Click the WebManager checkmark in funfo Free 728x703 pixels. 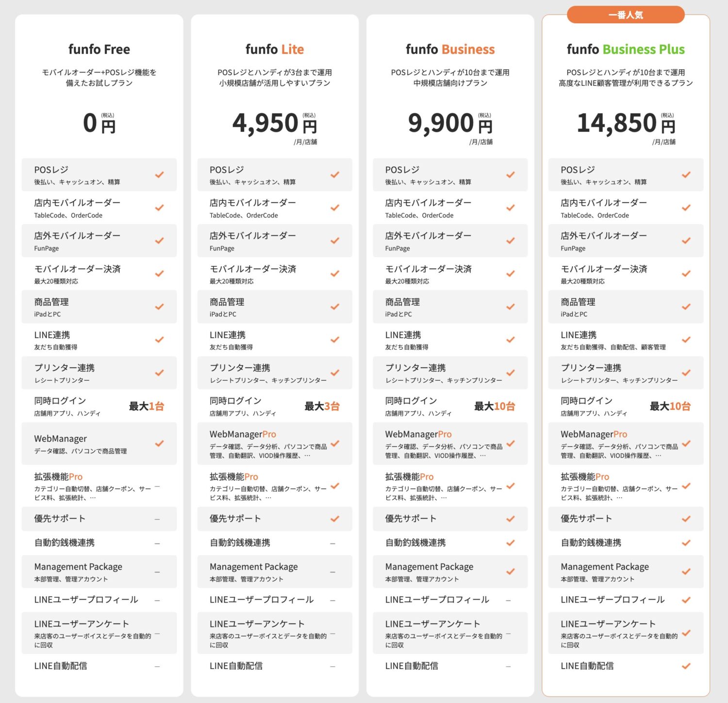(x=159, y=443)
